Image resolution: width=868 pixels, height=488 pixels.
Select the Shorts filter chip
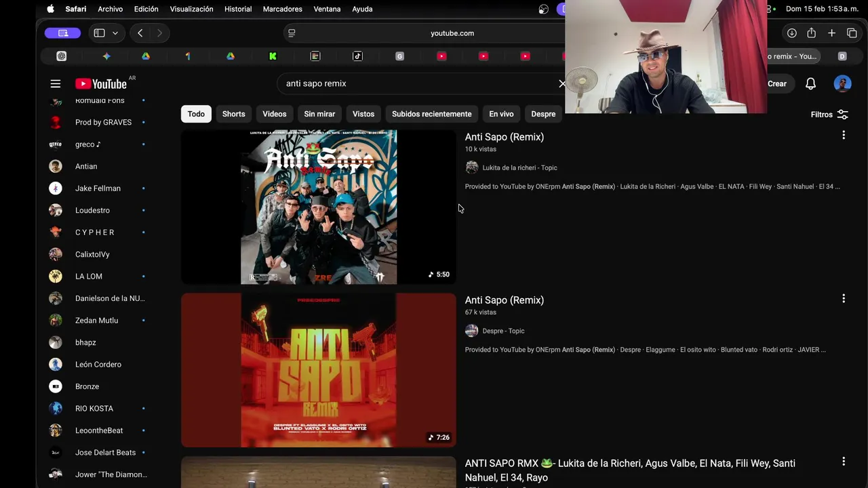(x=233, y=114)
